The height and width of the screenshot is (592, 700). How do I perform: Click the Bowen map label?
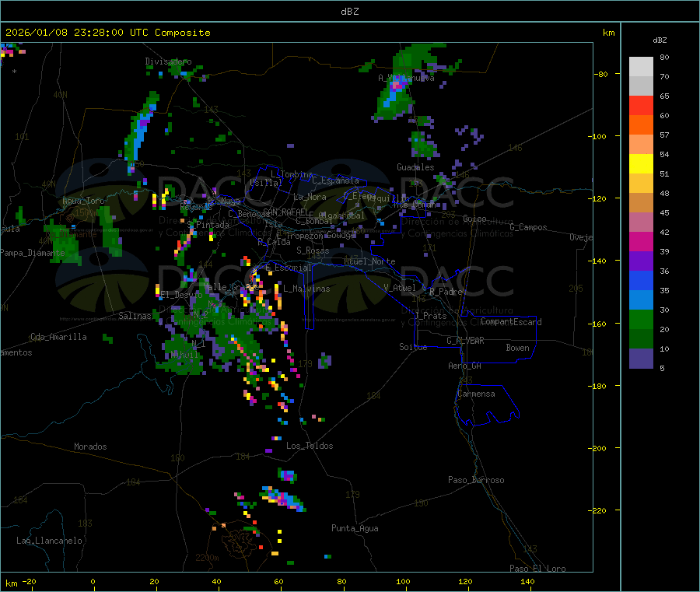coord(517,348)
